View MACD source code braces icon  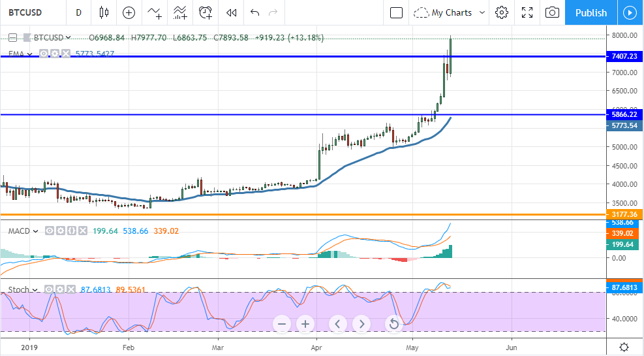click(x=72, y=231)
